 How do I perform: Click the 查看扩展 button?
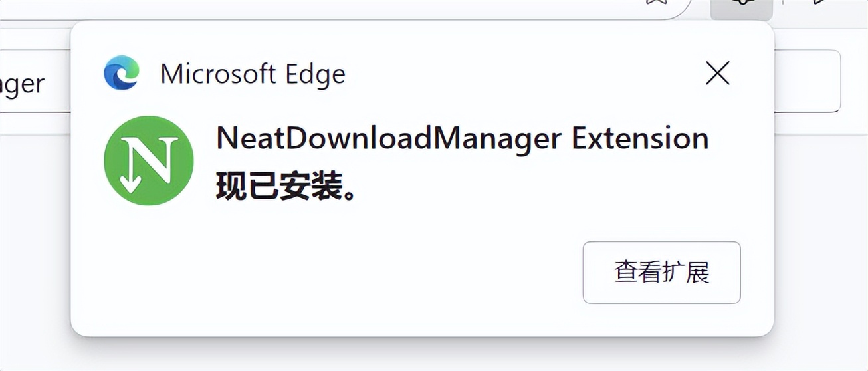[x=661, y=273]
